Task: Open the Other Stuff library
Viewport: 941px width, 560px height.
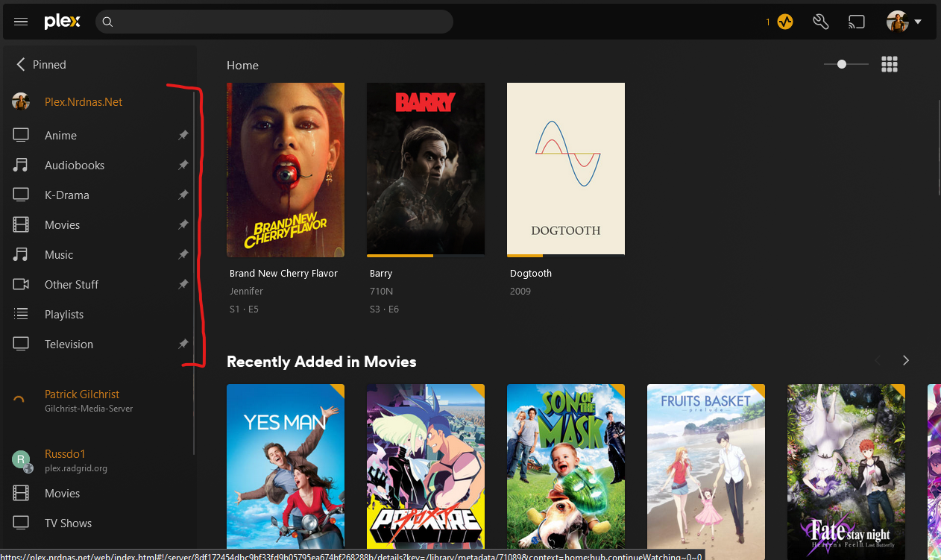Action: pos(72,285)
